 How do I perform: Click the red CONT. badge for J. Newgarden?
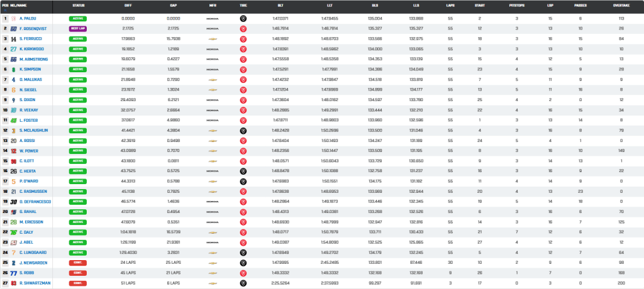pyautogui.click(x=77, y=263)
